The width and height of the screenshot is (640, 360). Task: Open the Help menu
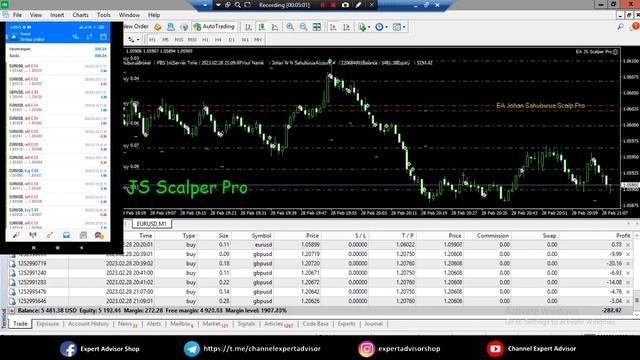coord(154,15)
